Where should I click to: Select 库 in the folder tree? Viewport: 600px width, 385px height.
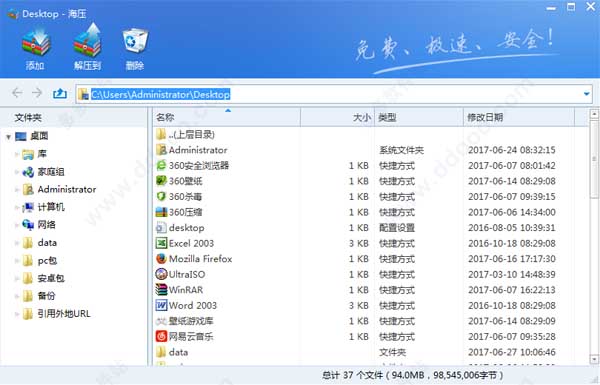(42, 154)
